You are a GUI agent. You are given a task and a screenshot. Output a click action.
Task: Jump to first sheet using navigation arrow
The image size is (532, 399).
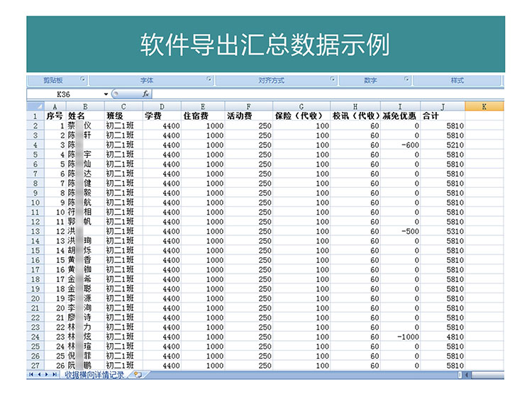pos(31,374)
